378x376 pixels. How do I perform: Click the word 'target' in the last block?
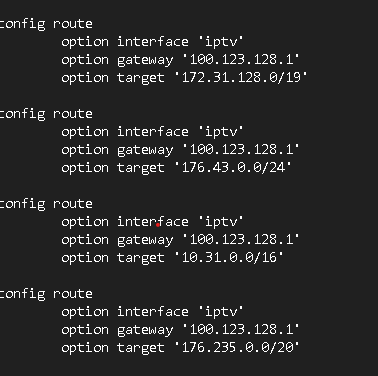tap(141, 348)
